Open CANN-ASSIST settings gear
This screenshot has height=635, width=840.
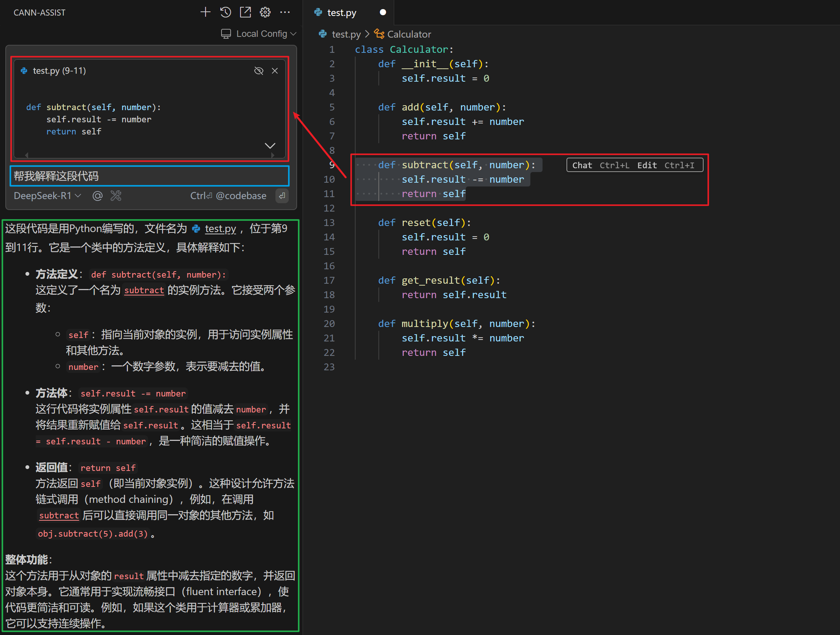coord(265,12)
